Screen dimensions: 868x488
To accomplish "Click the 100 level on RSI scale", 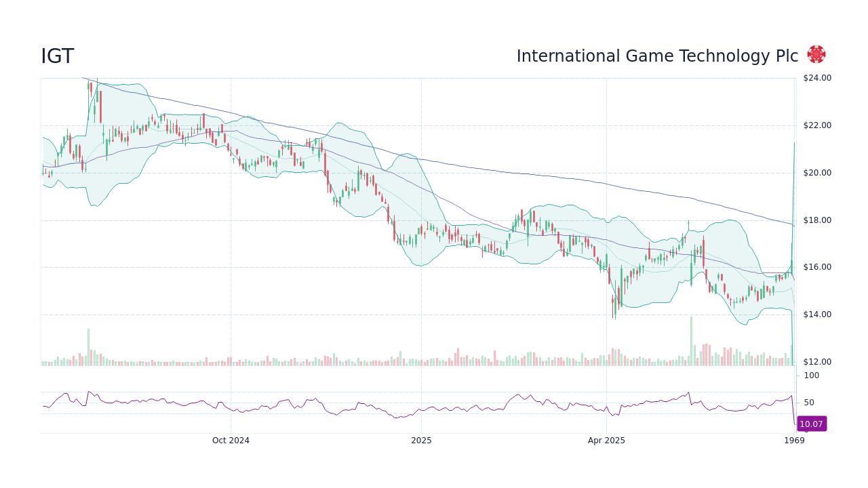I will (811, 375).
